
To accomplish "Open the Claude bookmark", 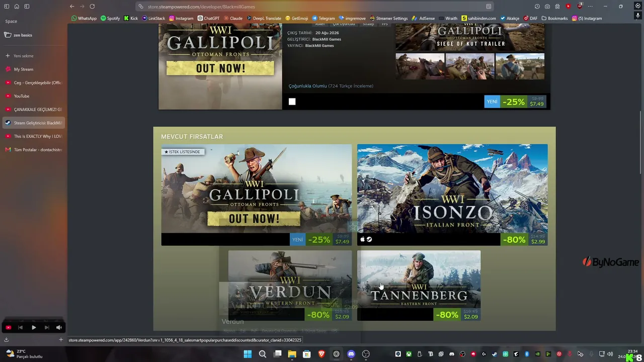I will coord(233,18).
